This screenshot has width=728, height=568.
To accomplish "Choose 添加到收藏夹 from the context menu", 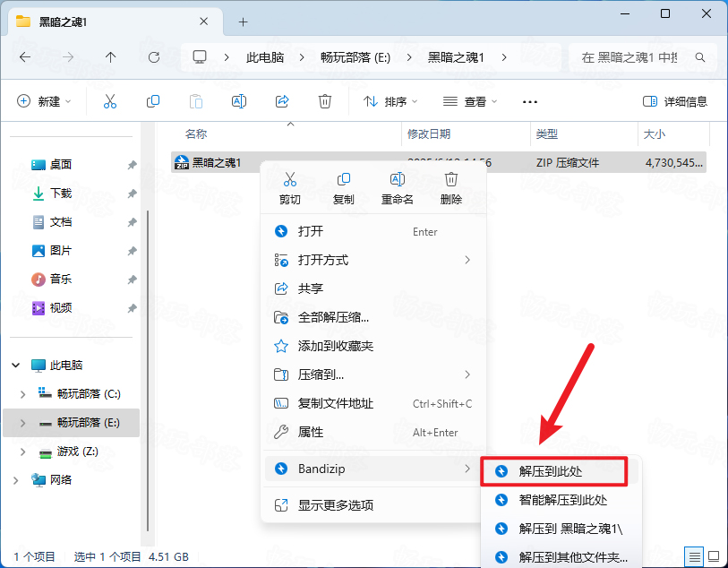I will pyautogui.click(x=373, y=346).
